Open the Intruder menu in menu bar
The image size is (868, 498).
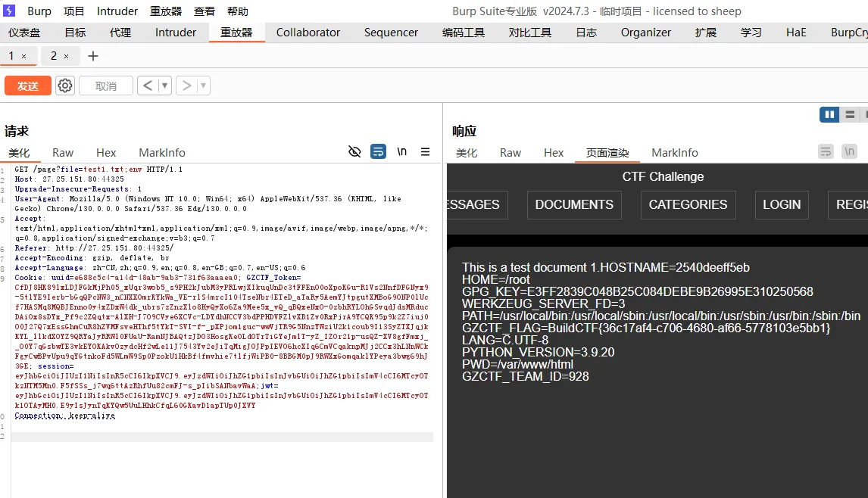pos(117,11)
